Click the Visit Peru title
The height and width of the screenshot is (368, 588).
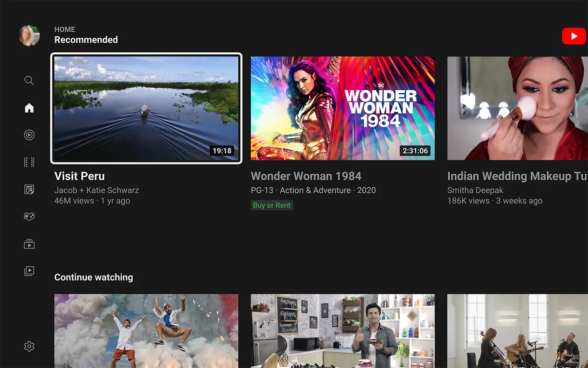(x=79, y=176)
